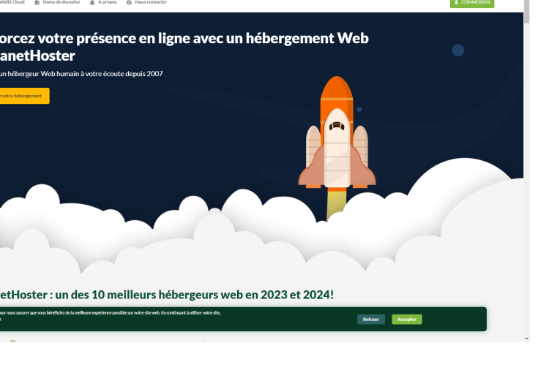549x392 pixels.
Task: Open the Noms de domaine menu
Action: click(61, 2)
